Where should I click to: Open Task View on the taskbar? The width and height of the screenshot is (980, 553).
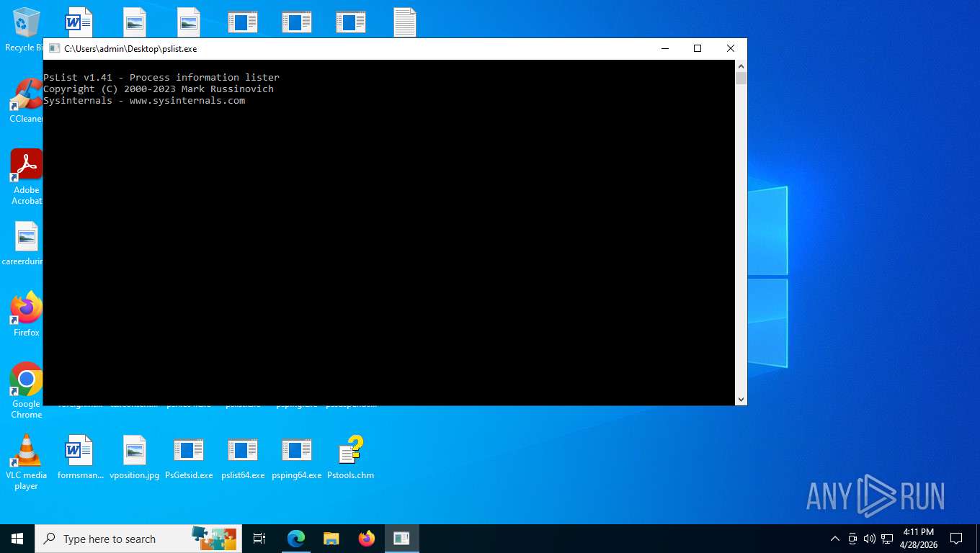259,539
